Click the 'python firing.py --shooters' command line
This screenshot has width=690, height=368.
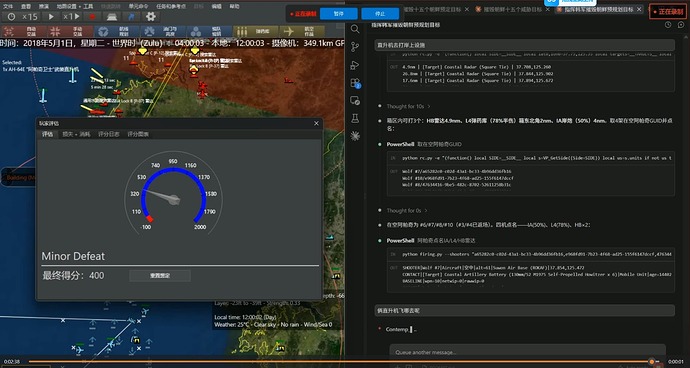(x=537, y=254)
